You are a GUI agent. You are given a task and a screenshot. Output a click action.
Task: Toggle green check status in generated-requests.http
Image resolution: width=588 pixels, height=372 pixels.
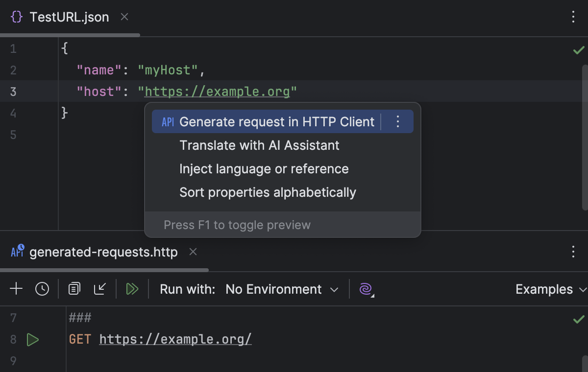tap(578, 318)
